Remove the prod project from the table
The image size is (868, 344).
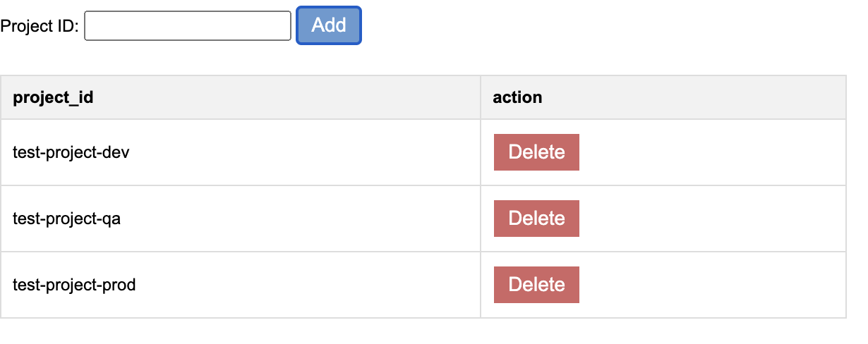(536, 285)
